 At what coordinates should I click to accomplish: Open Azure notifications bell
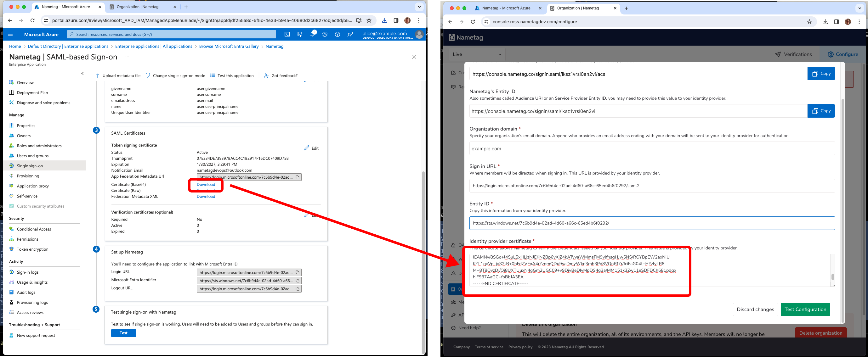(312, 34)
